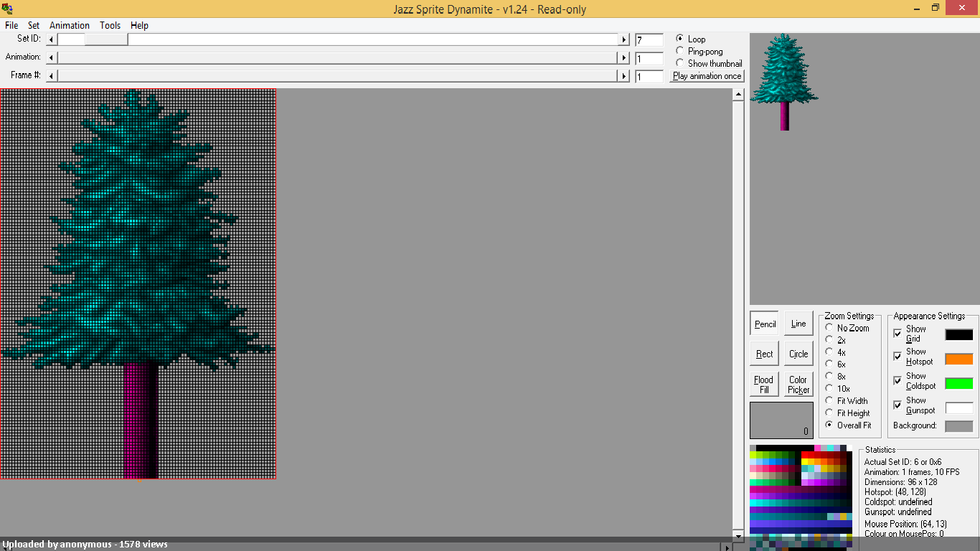980x551 pixels.
Task: Open the Animation menu
Action: tap(70, 25)
